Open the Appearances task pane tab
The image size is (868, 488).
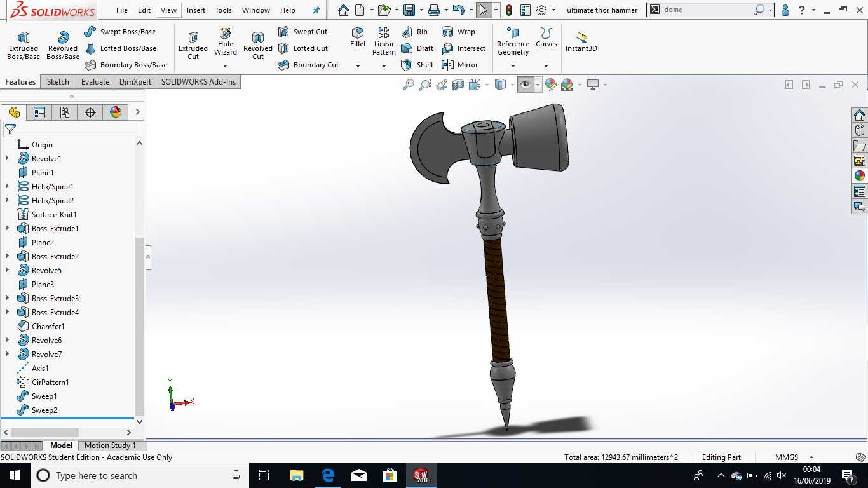click(x=860, y=176)
